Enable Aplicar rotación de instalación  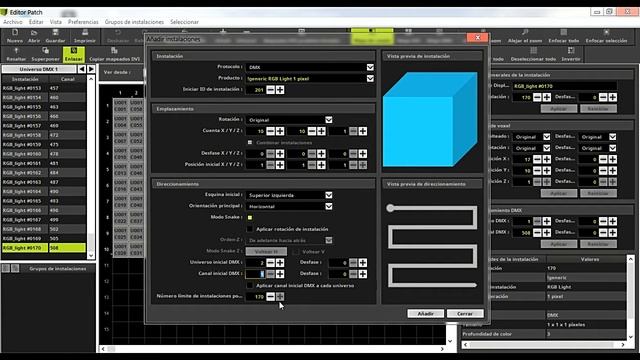pos(250,229)
